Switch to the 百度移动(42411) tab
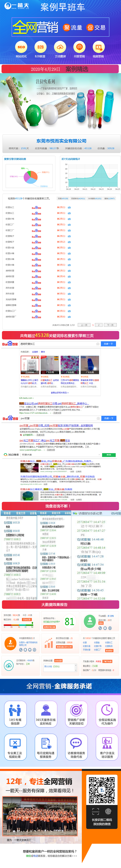121x868 pixels. (78, 198)
